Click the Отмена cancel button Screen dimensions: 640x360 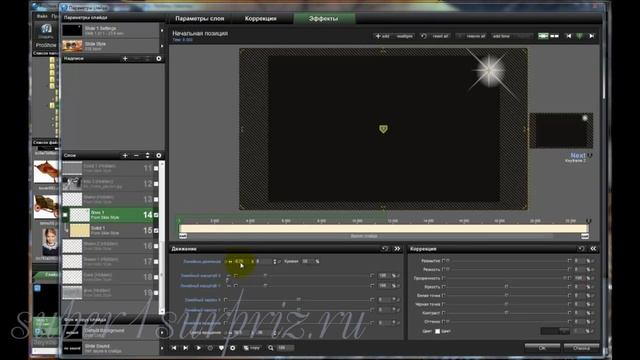click(x=581, y=348)
